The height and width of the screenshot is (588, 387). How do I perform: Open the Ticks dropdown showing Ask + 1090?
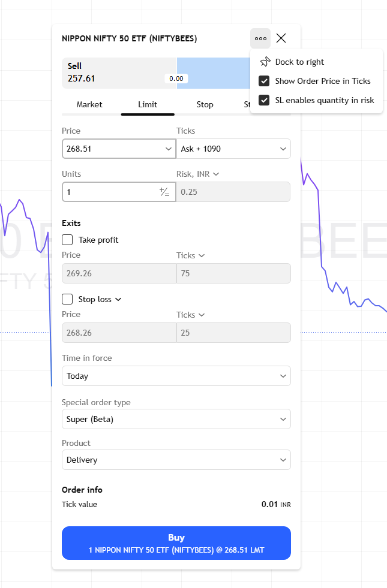pyautogui.click(x=233, y=149)
